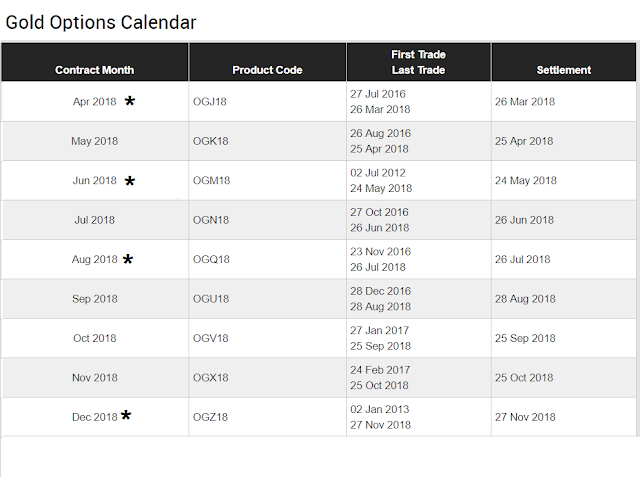Image resolution: width=640 pixels, height=479 pixels.
Task: Click the Product Code column header
Action: (x=267, y=70)
